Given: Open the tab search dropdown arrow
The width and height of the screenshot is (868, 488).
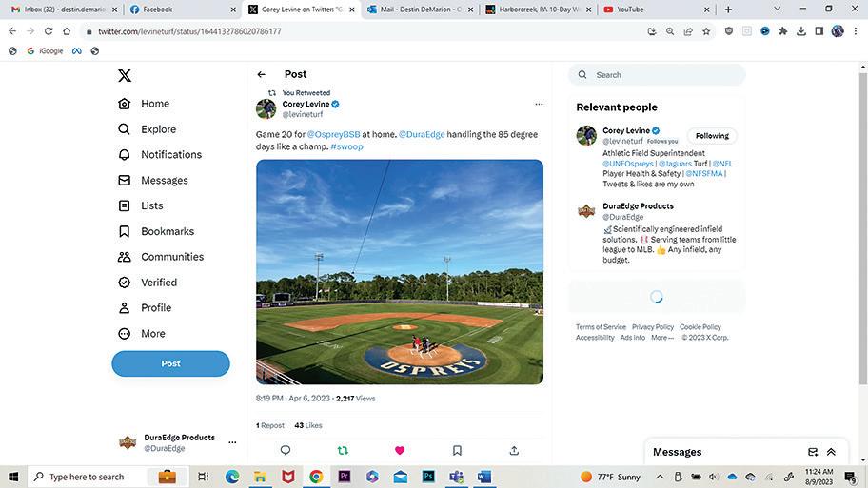Looking at the screenshot, I should tap(778, 9).
